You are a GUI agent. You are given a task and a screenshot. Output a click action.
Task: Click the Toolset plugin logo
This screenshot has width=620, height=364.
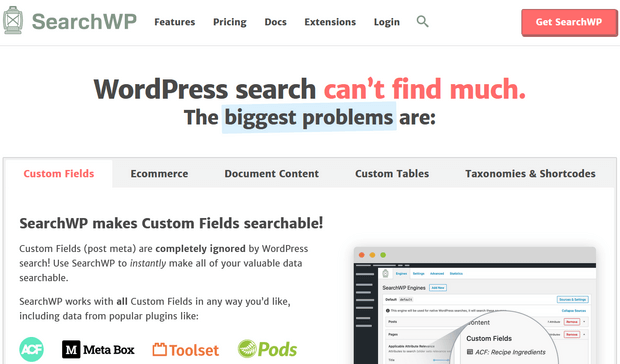pyautogui.click(x=185, y=350)
